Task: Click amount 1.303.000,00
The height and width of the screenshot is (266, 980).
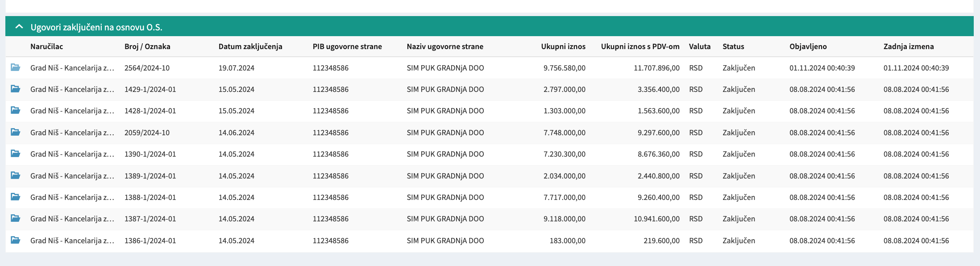Action: click(x=565, y=111)
